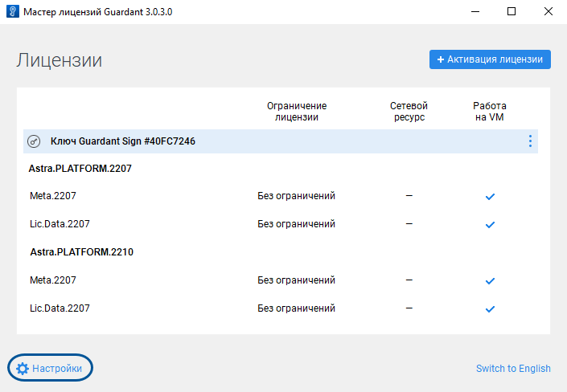Viewport: 567px width, 392px height.
Task: Click the Сетевой ресурс column header
Action: coord(409,112)
